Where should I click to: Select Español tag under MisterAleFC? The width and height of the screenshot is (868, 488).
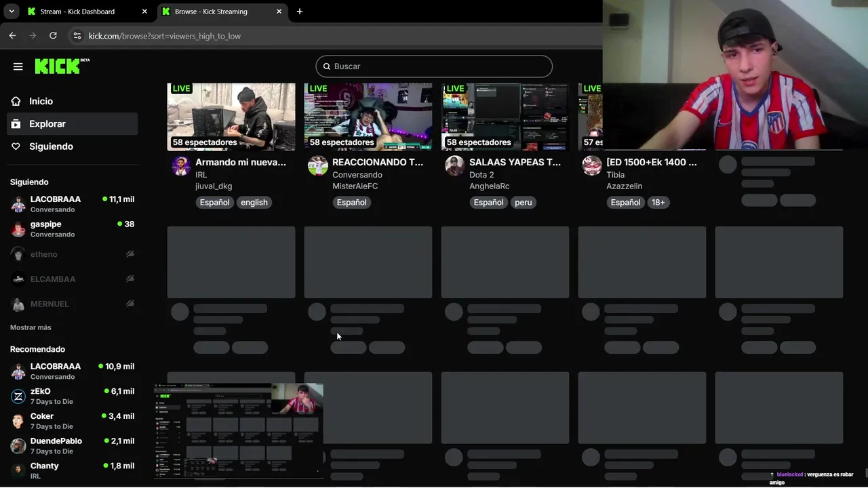(x=352, y=202)
